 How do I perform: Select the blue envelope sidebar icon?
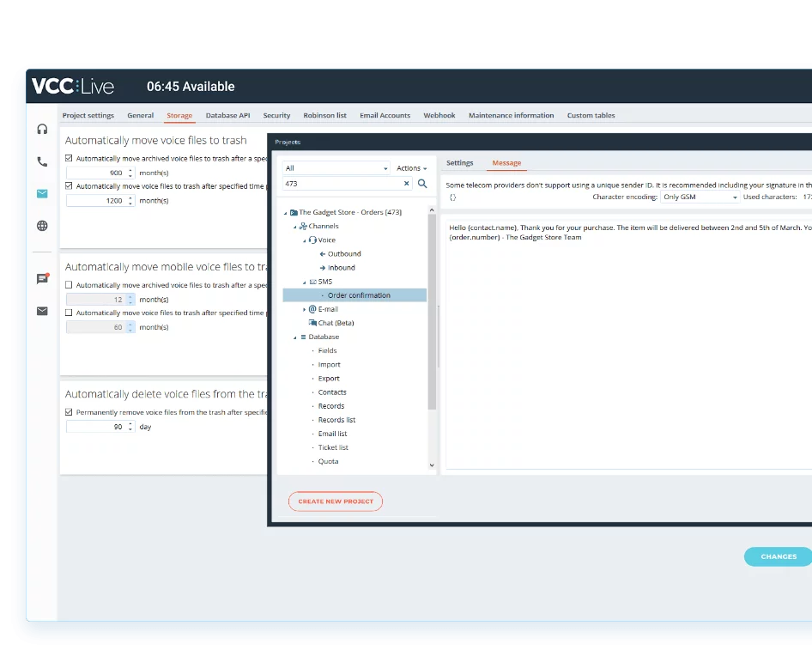click(x=42, y=194)
